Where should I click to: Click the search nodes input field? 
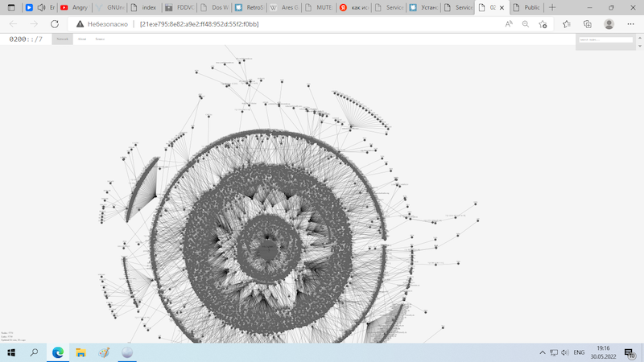pyautogui.click(x=608, y=39)
